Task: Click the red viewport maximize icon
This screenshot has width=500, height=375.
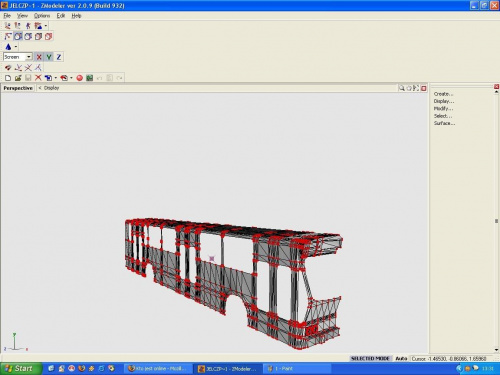Action: [424, 88]
